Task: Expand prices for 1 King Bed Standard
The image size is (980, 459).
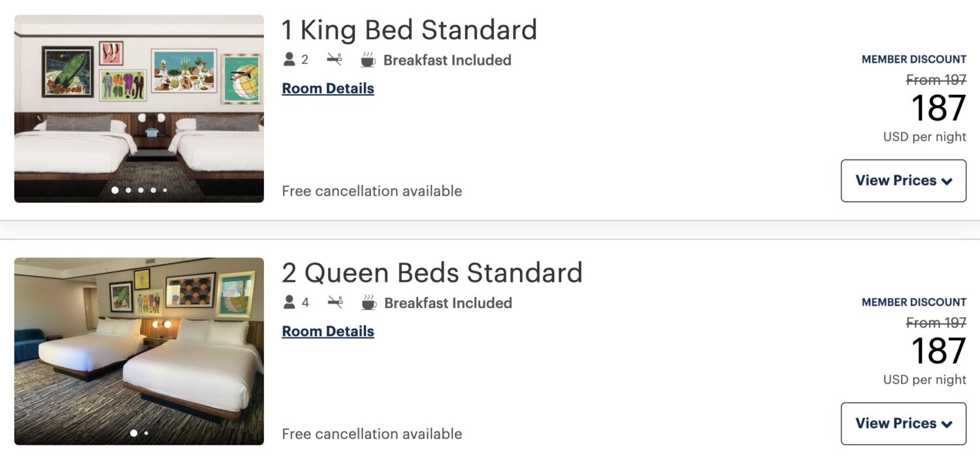Action: (904, 180)
